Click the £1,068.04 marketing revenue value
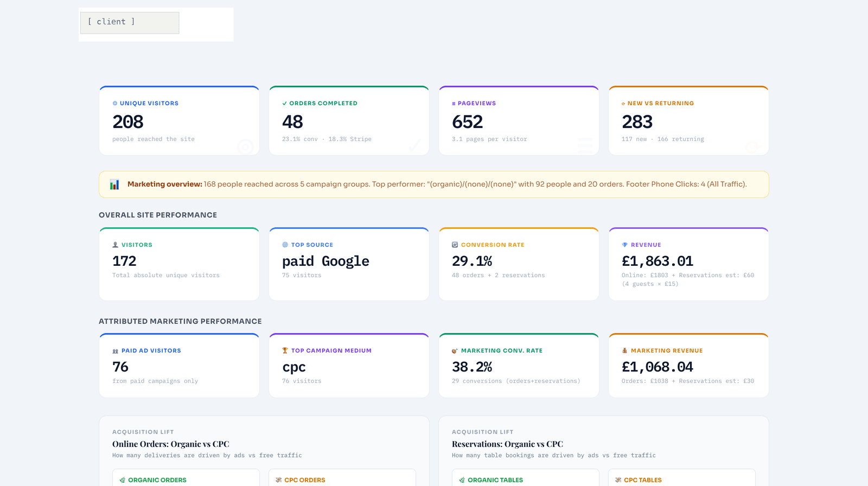Viewport: 868px width, 486px height. pos(658,367)
